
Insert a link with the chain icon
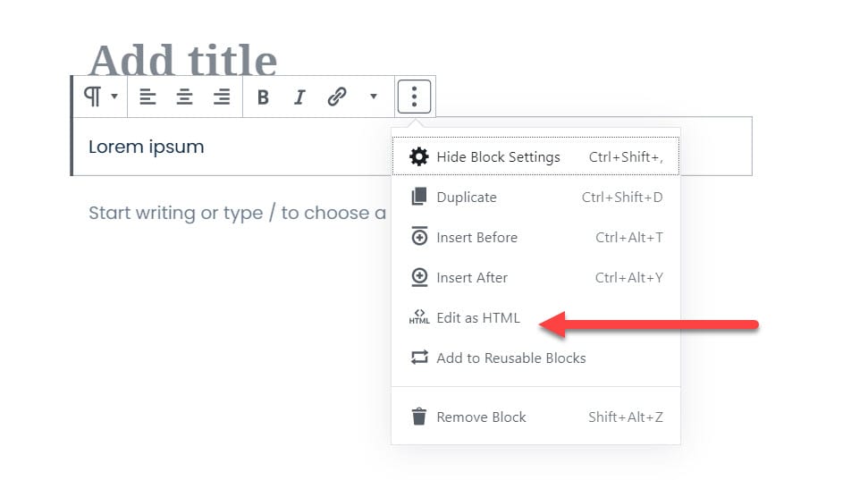pos(337,97)
